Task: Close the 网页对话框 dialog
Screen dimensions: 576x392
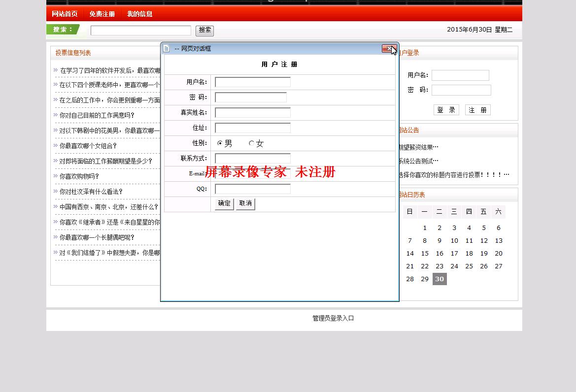Action: pos(389,48)
